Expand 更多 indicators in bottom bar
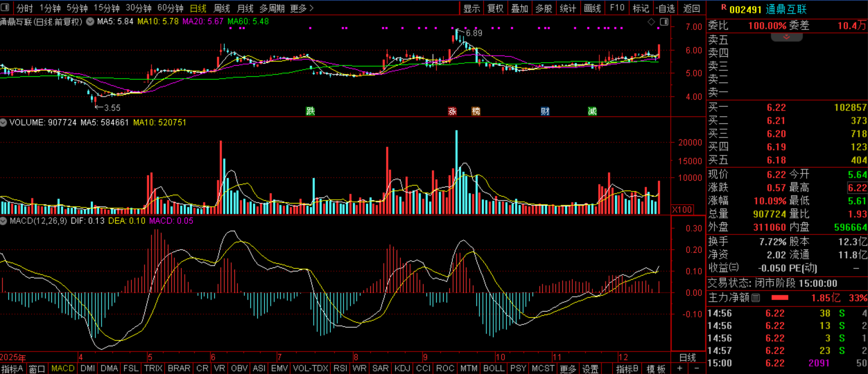 [x=568, y=368]
